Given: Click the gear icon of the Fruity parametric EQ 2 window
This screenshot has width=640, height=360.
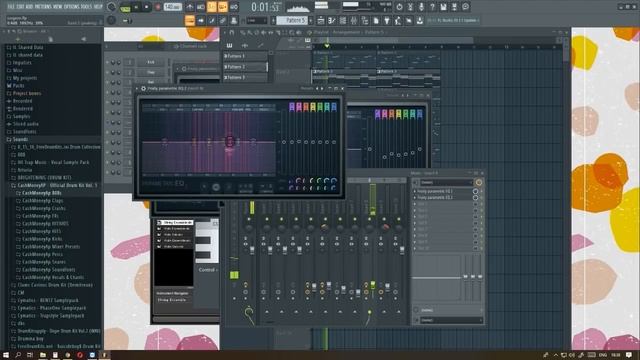Looking at the screenshot, I should pos(143,88).
